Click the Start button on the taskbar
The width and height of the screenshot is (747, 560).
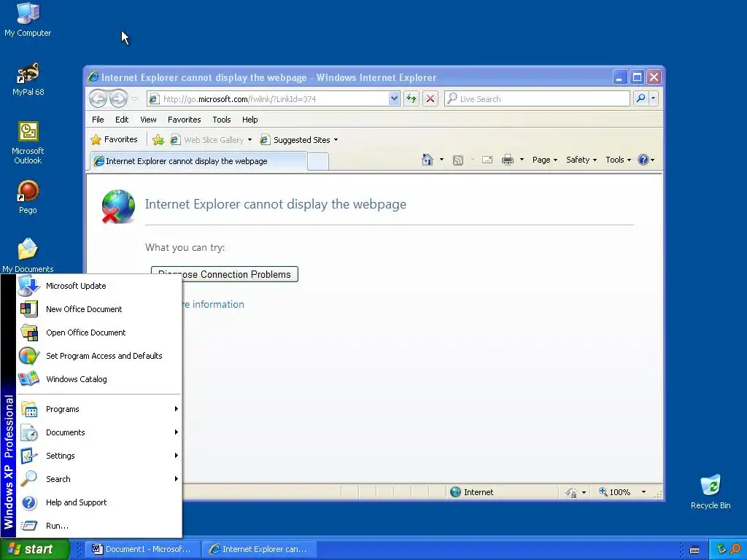click(x=34, y=549)
